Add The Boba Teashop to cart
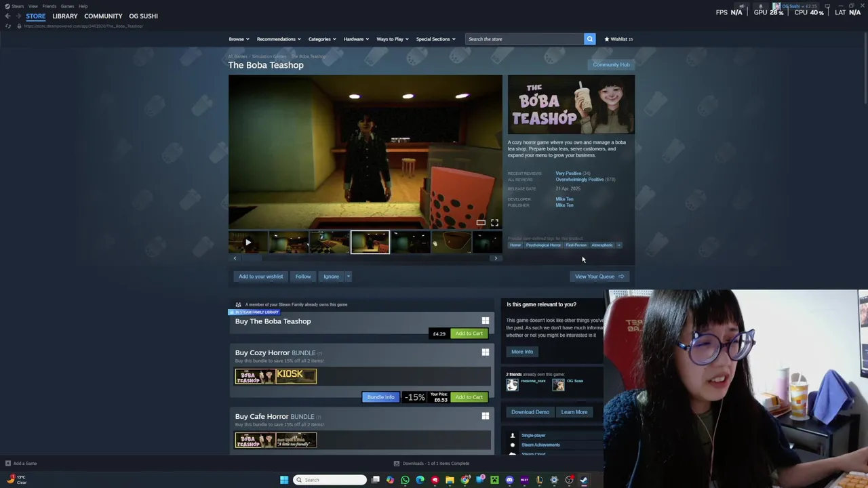The height and width of the screenshot is (488, 868). pyautogui.click(x=469, y=333)
